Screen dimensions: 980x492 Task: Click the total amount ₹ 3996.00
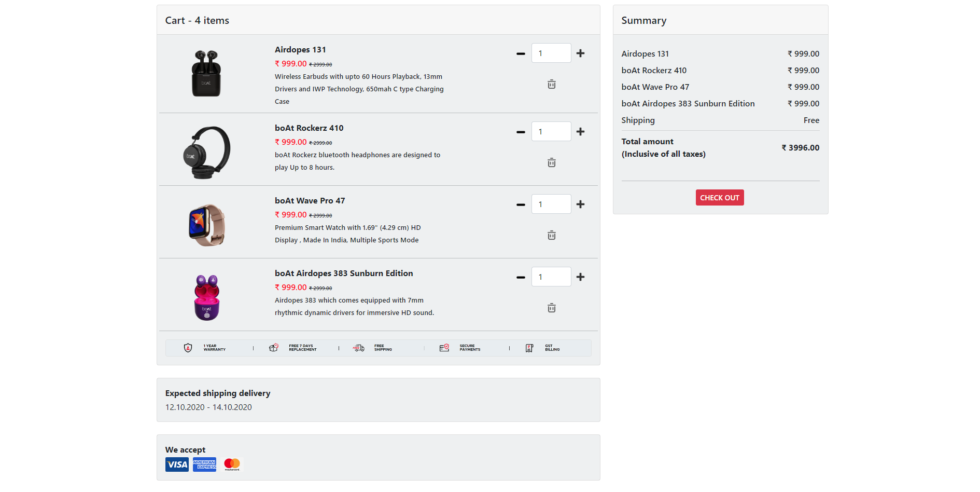coord(801,148)
